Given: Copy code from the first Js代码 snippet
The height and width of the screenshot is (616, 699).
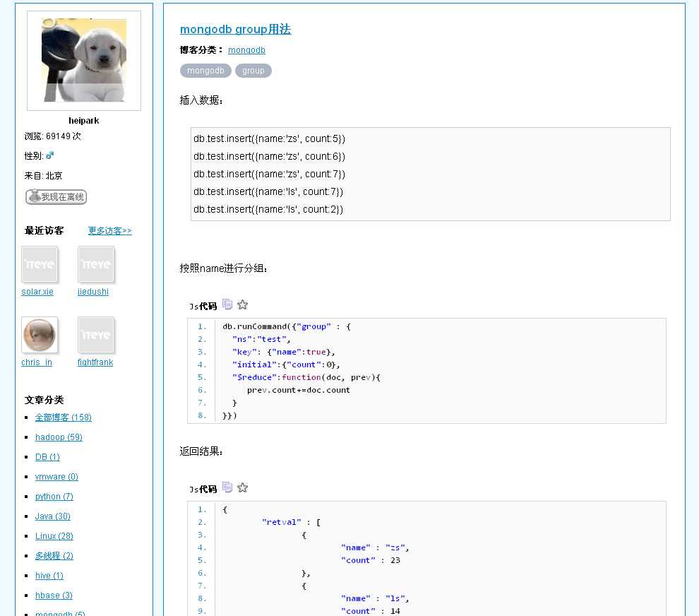Looking at the screenshot, I should tap(227, 303).
